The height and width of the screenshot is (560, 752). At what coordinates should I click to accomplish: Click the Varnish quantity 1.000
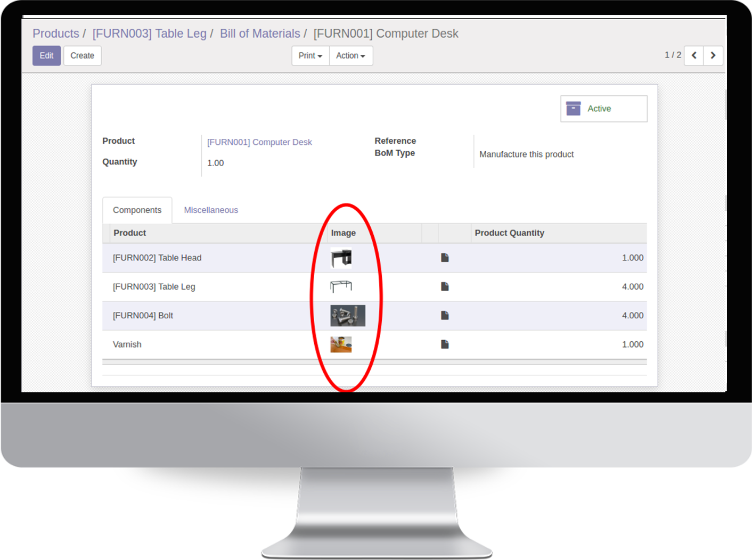[x=633, y=344]
